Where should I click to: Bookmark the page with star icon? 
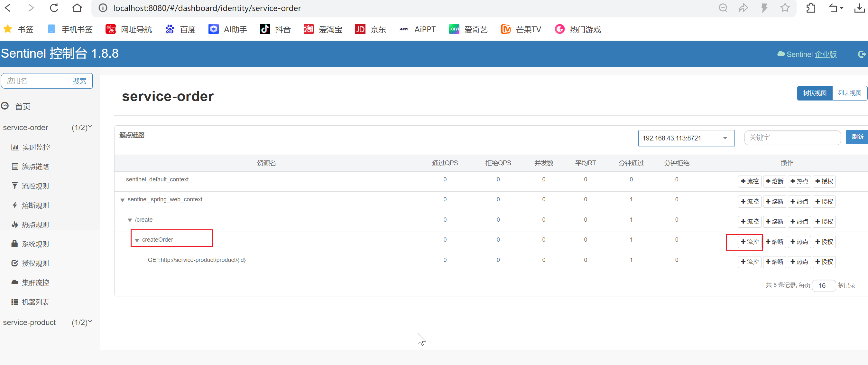[x=785, y=8]
